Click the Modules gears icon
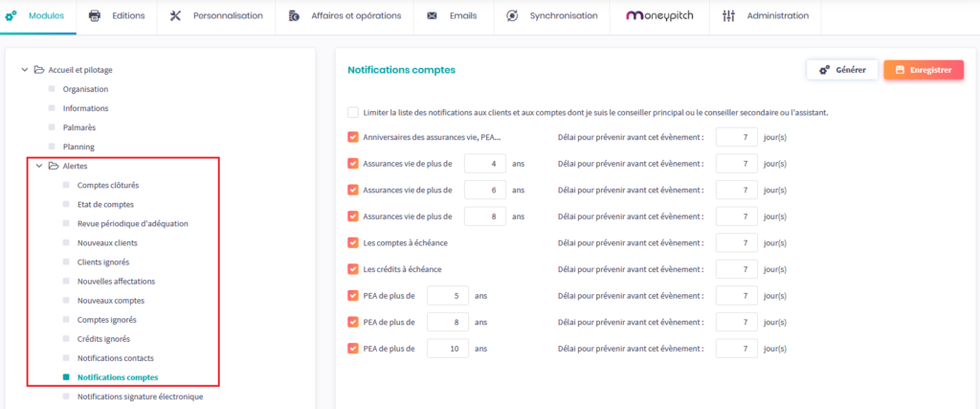Screen dimensions: 980x409 (11, 16)
